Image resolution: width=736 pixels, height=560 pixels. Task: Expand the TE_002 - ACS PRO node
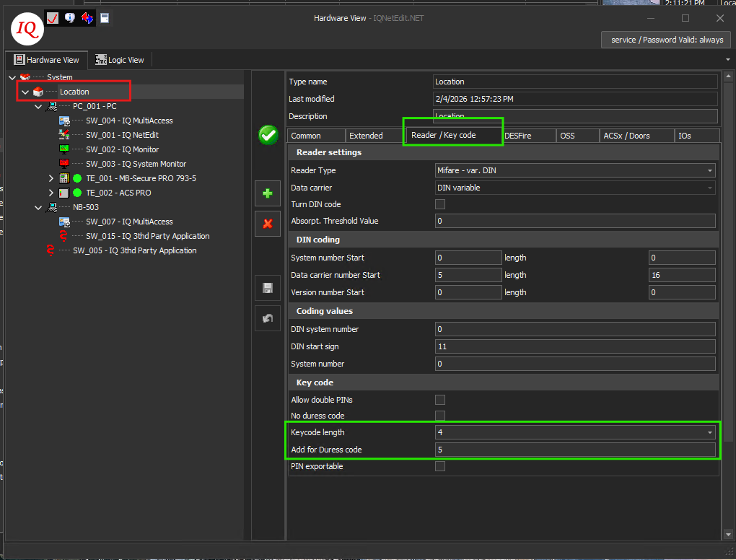click(51, 193)
